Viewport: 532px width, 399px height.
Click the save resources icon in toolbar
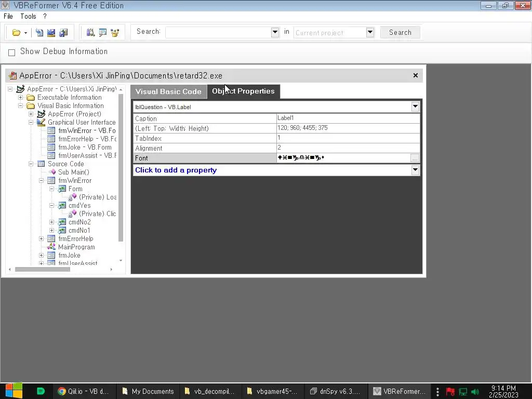(x=63, y=33)
